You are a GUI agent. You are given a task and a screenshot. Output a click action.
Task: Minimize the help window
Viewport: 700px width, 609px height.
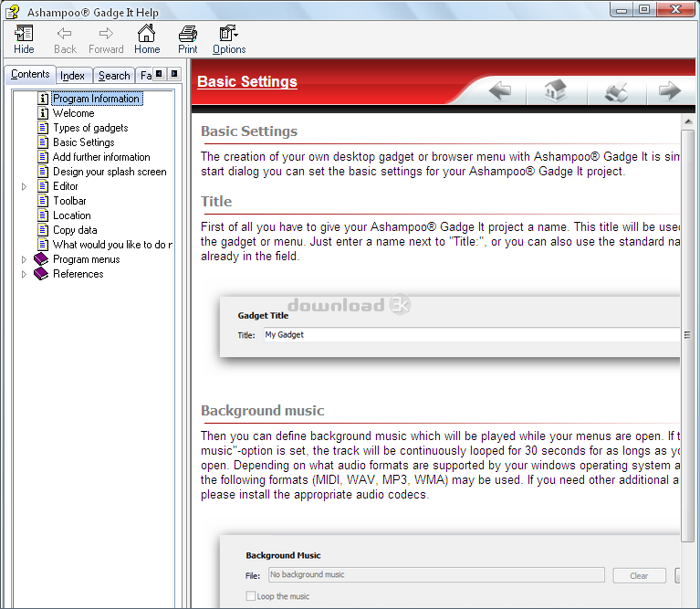pyautogui.click(x=622, y=9)
